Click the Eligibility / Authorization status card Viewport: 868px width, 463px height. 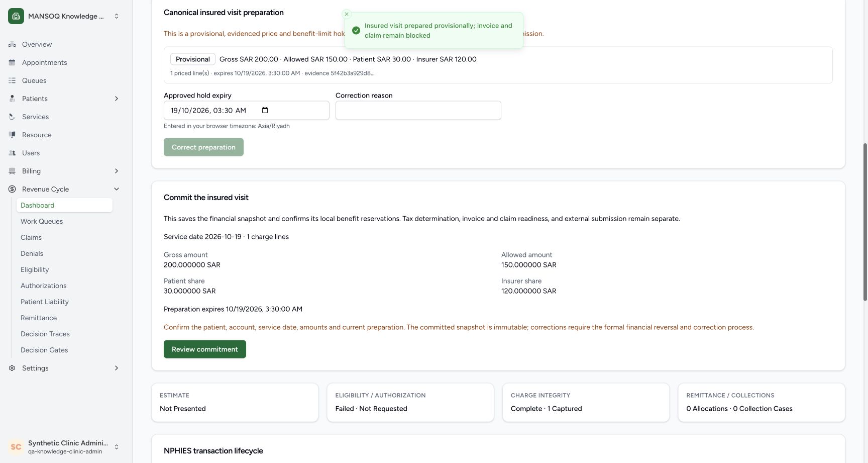(410, 403)
